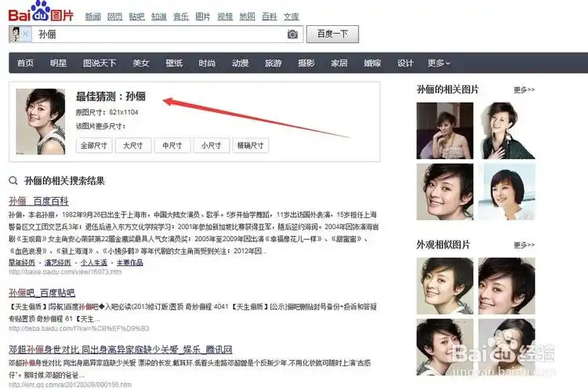Click the uploaded image thumbnail in search box

[x=16, y=34]
